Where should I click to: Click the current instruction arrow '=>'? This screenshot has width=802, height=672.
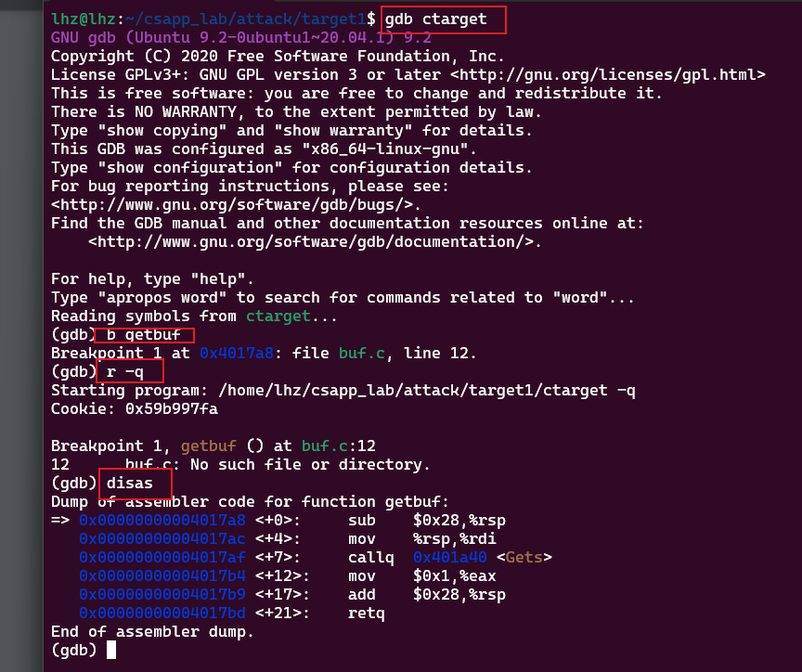pyautogui.click(x=60, y=521)
